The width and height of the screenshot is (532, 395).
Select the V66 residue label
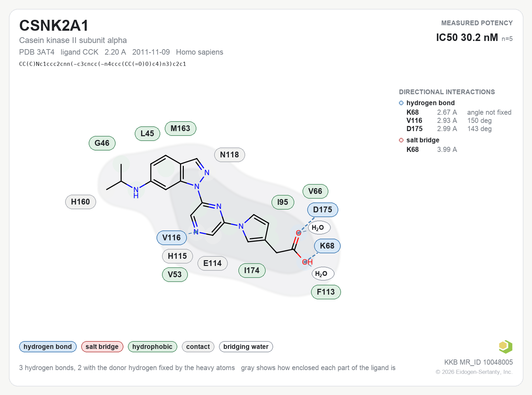coord(315,191)
